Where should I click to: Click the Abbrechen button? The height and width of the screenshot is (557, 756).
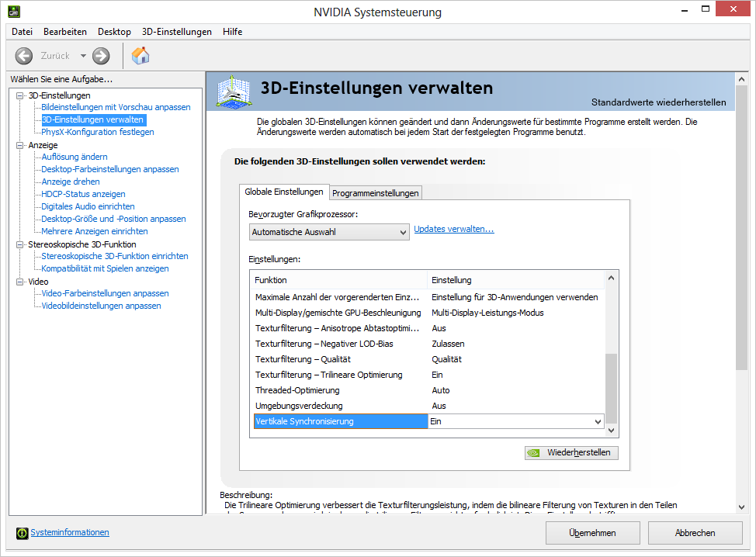(695, 533)
